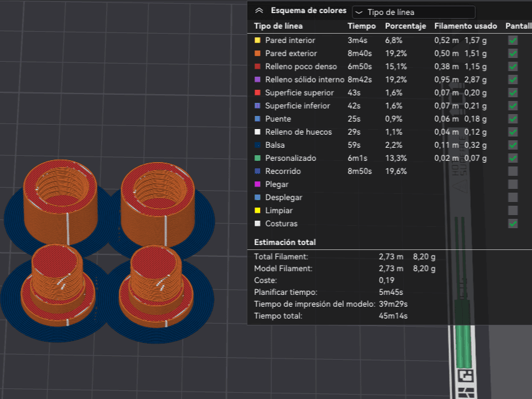Click the dark blue Balsa swatch
Viewport: 532px width, 399px height.
click(x=258, y=145)
